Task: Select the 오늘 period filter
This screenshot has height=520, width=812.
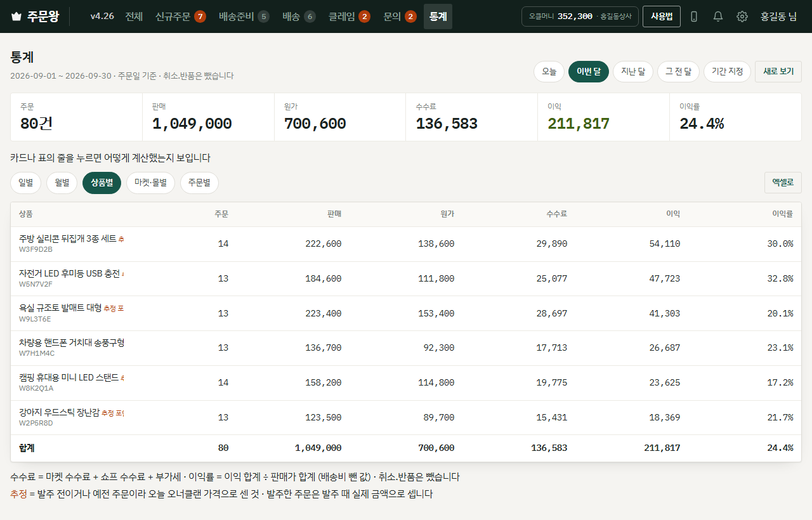Action: (549, 72)
